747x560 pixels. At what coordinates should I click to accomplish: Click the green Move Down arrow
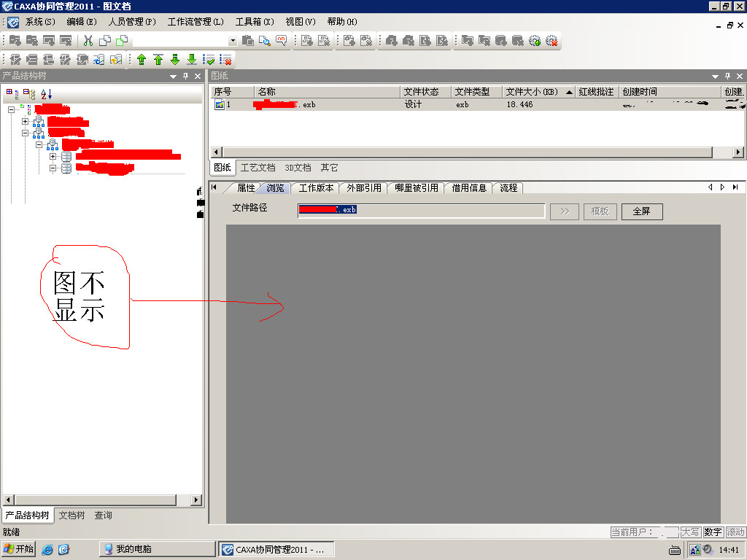[175, 60]
